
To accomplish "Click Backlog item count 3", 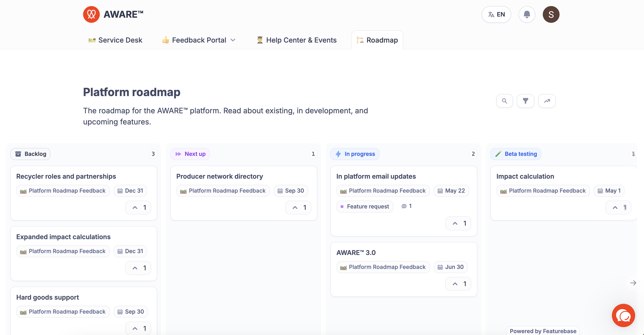I will tap(153, 154).
